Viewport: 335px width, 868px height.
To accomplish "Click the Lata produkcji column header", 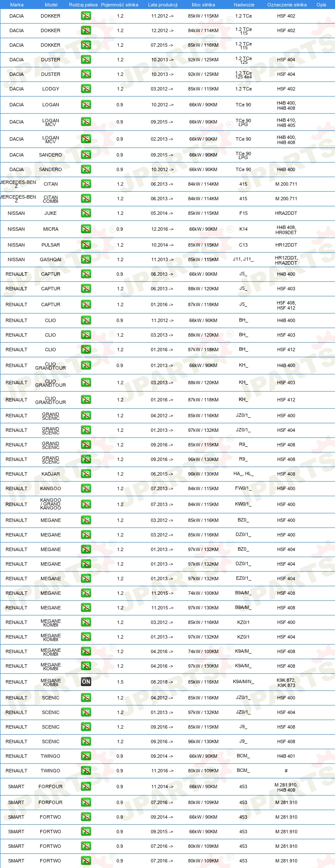I will pyautogui.click(x=163, y=5).
